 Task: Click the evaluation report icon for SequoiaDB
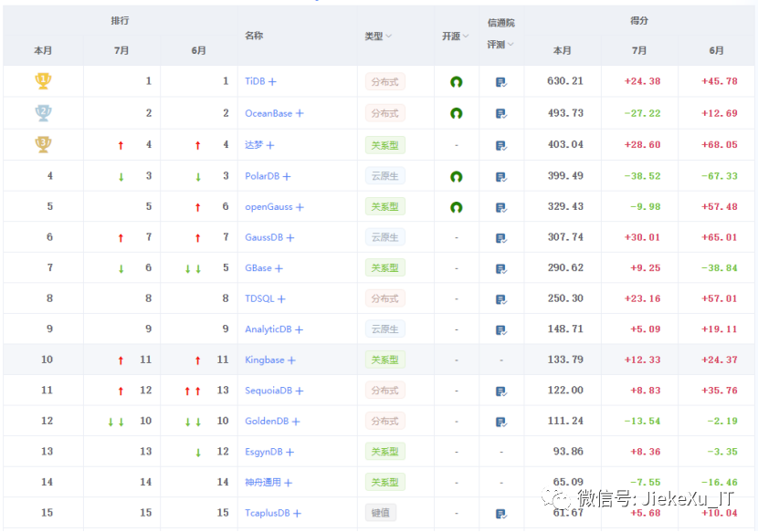[x=501, y=391]
